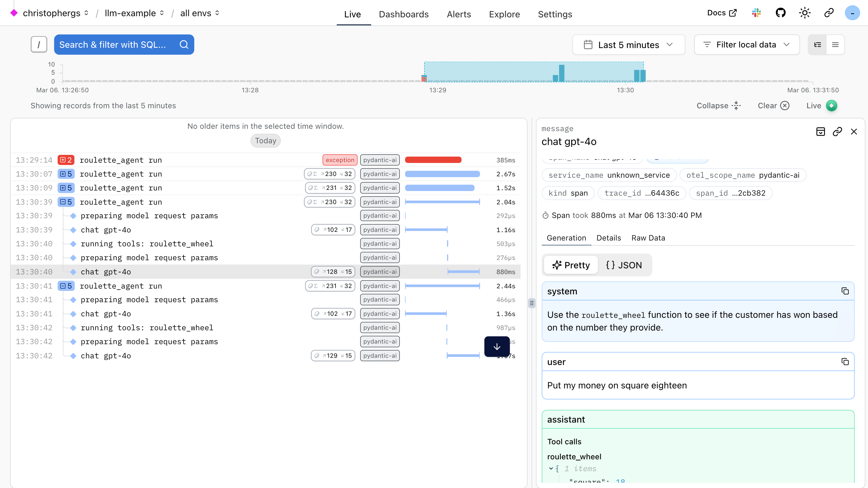Open the Filter local data dropdown
The height and width of the screenshot is (488, 868).
(x=747, y=45)
